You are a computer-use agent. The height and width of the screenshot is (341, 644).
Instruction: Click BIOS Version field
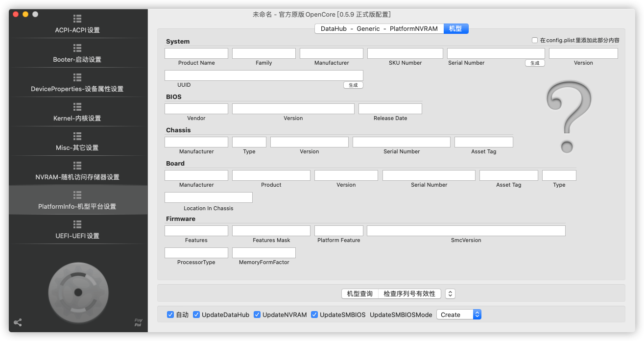tap(293, 109)
